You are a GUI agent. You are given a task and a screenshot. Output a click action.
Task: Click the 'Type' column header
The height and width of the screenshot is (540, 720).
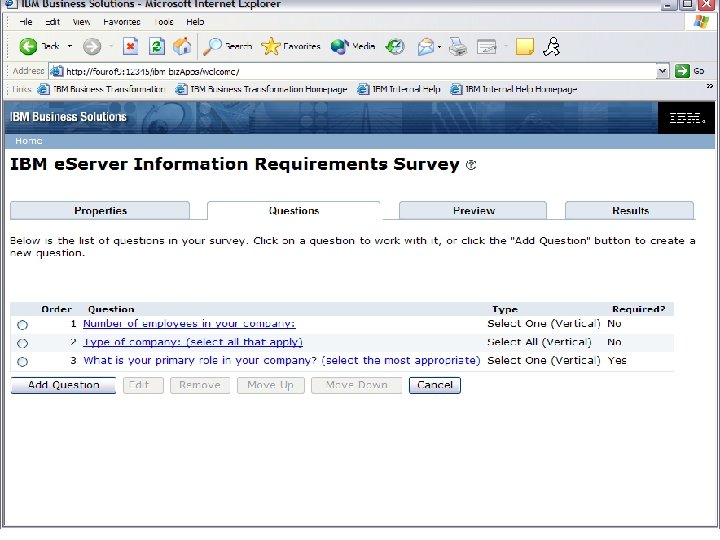505,309
